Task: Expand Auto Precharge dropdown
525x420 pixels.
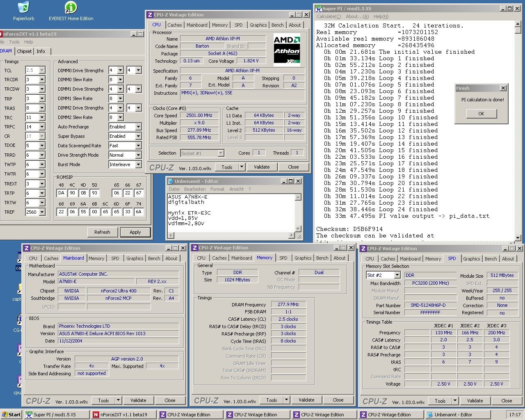Action: 138,127
